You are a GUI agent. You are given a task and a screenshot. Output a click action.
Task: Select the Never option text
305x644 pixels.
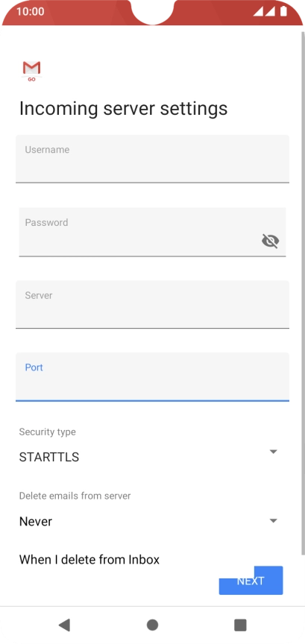pyautogui.click(x=36, y=521)
